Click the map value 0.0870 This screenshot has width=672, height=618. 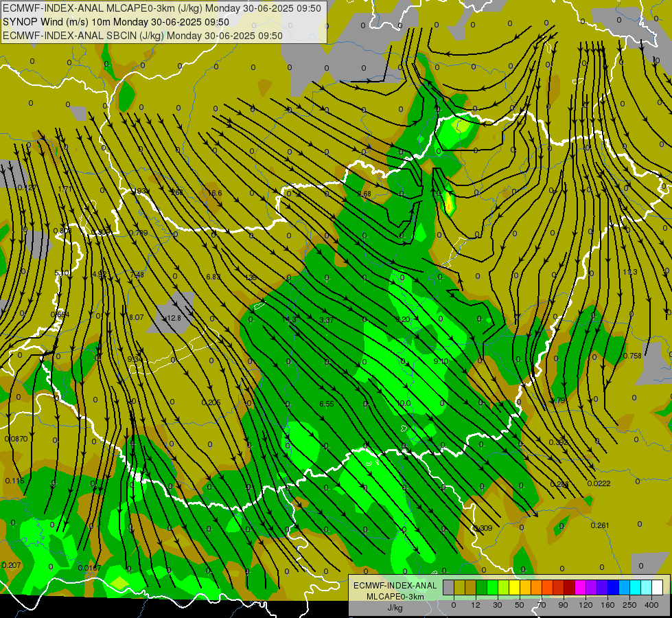pyautogui.click(x=16, y=439)
